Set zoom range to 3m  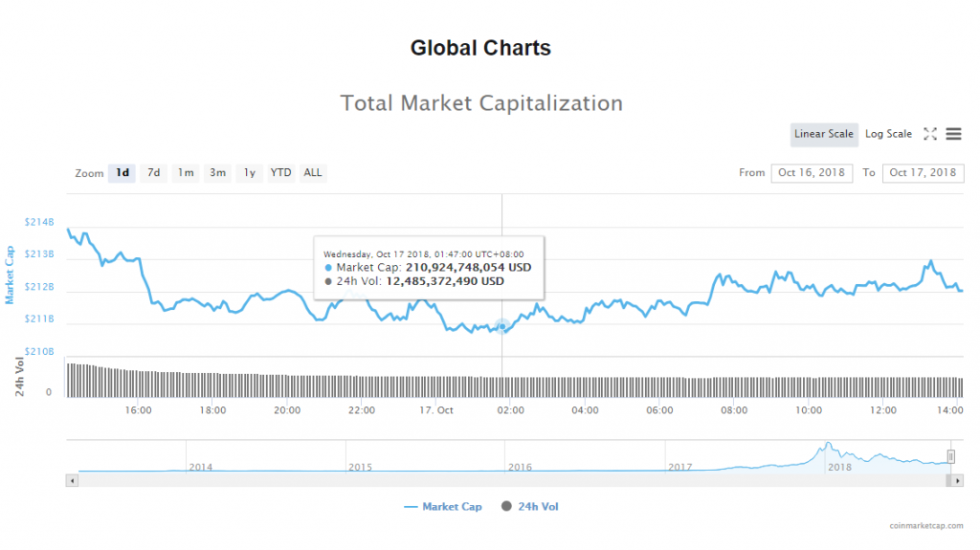tap(217, 173)
